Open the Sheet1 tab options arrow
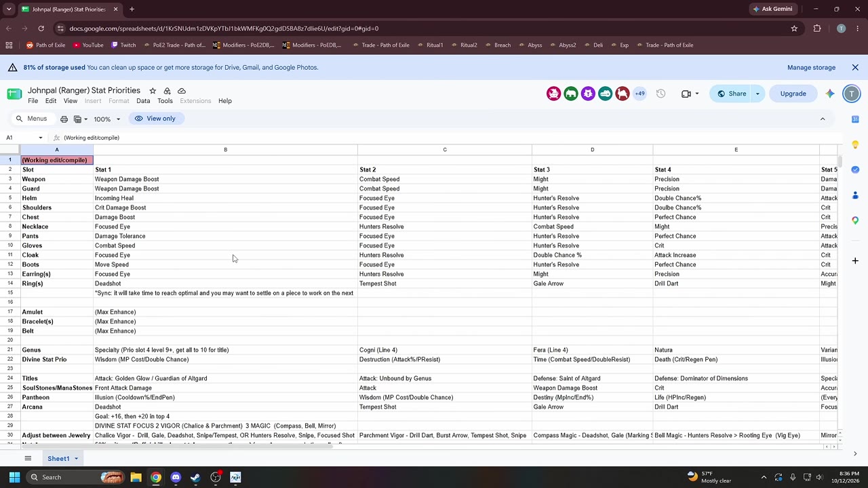Image resolution: width=868 pixels, height=488 pixels. point(76,459)
